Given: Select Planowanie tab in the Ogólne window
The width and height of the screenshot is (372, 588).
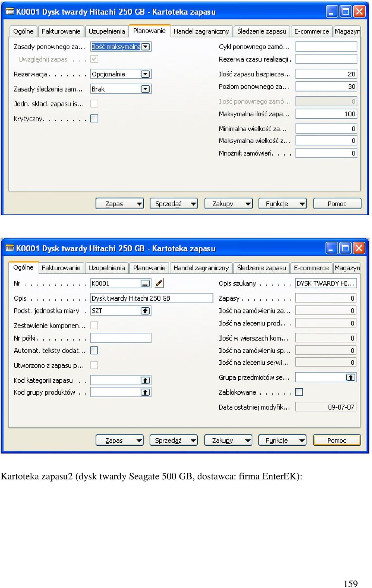Looking at the screenshot, I should pos(149,268).
